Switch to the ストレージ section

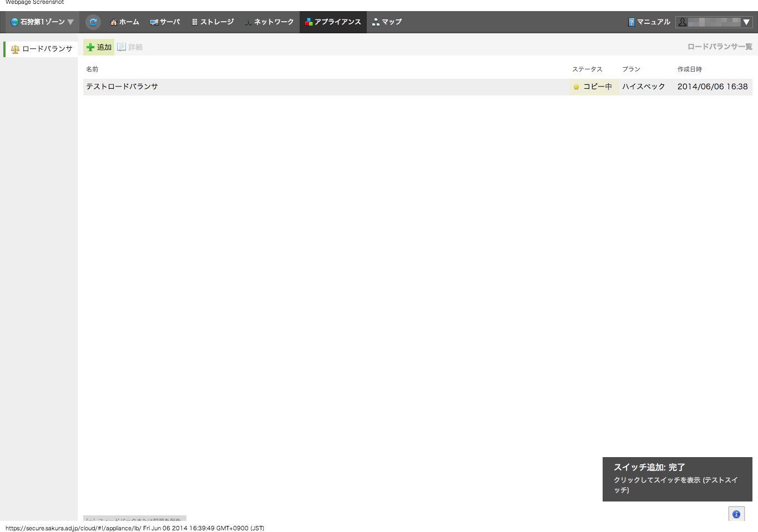(213, 22)
